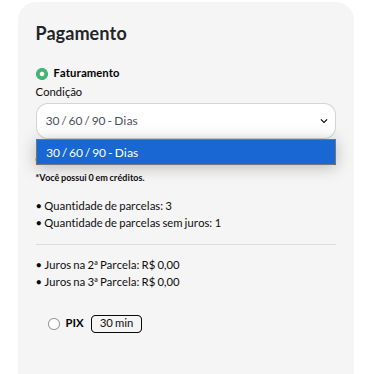
Task: Click the green dot inside Faturamento radio
Action: coord(42,74)
